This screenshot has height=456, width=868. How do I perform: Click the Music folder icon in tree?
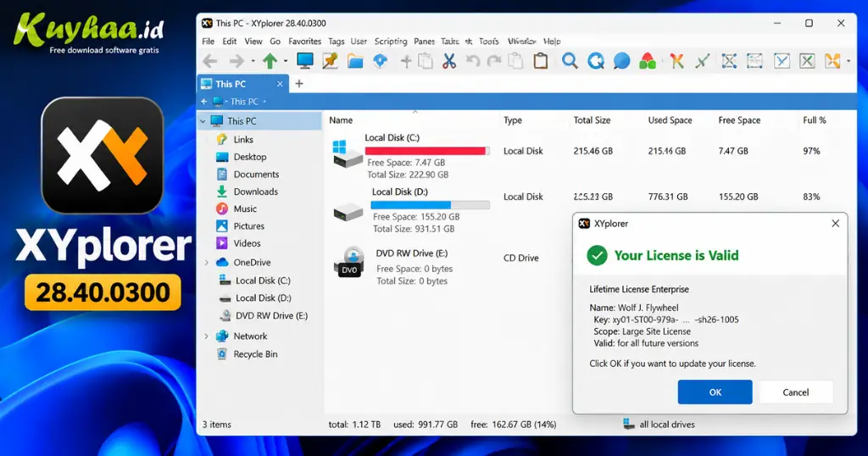click(222, 209)
